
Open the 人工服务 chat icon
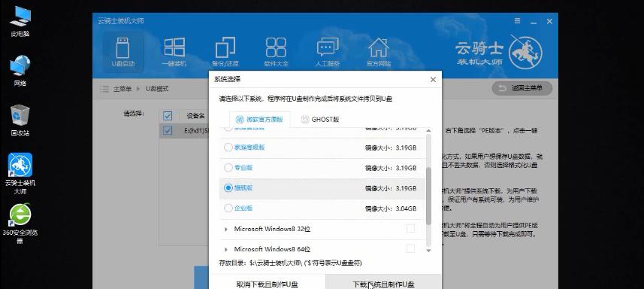pyautogui.click(x=328, y=52)
